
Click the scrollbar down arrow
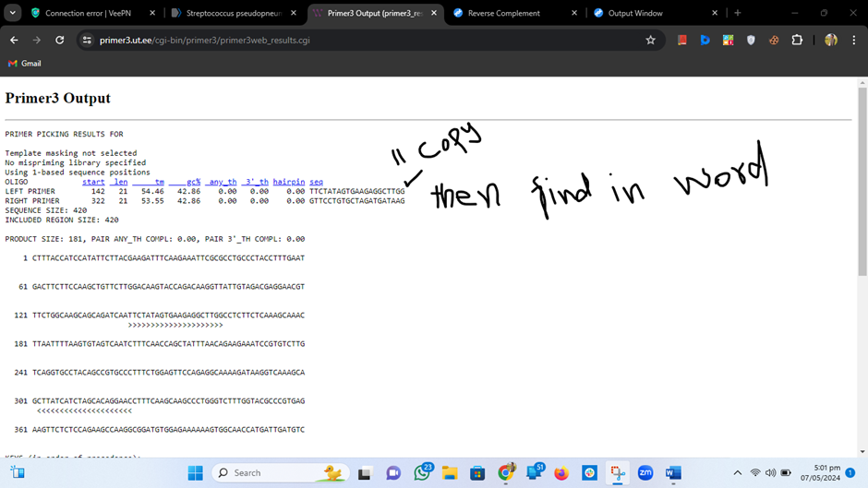tap(862, 452)
